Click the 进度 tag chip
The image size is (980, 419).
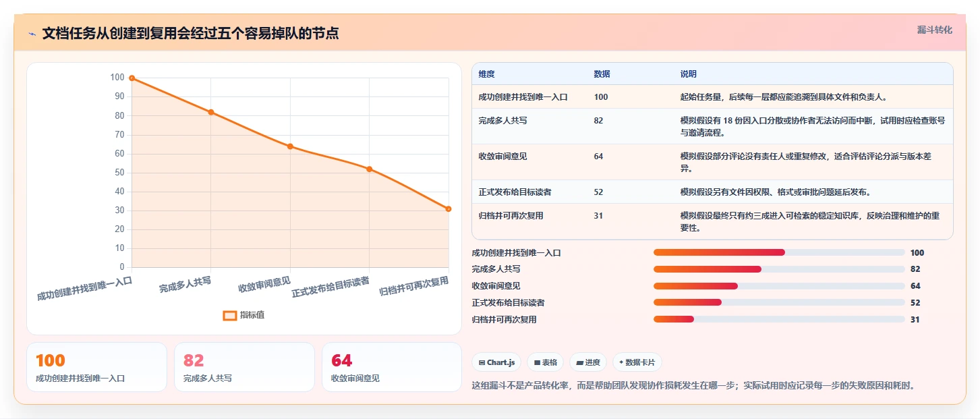pyautogui.click(x=588, y=362)
